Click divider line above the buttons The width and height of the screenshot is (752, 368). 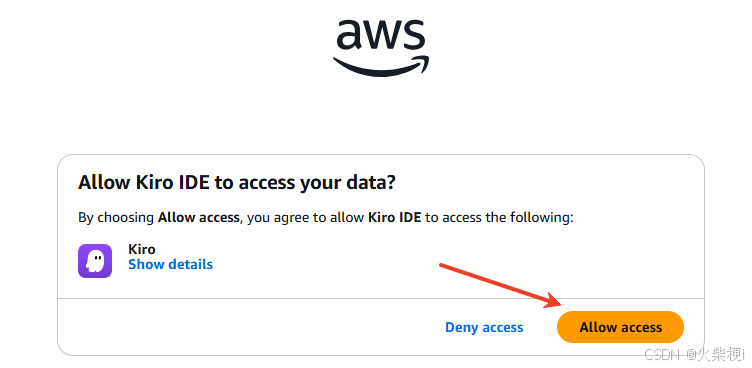(381, 298)
